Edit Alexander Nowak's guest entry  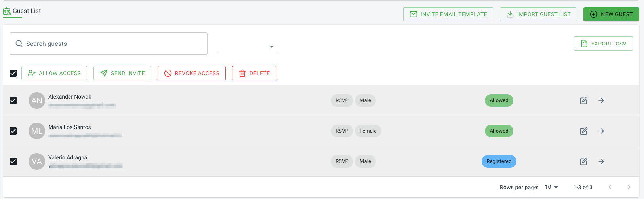584,100
